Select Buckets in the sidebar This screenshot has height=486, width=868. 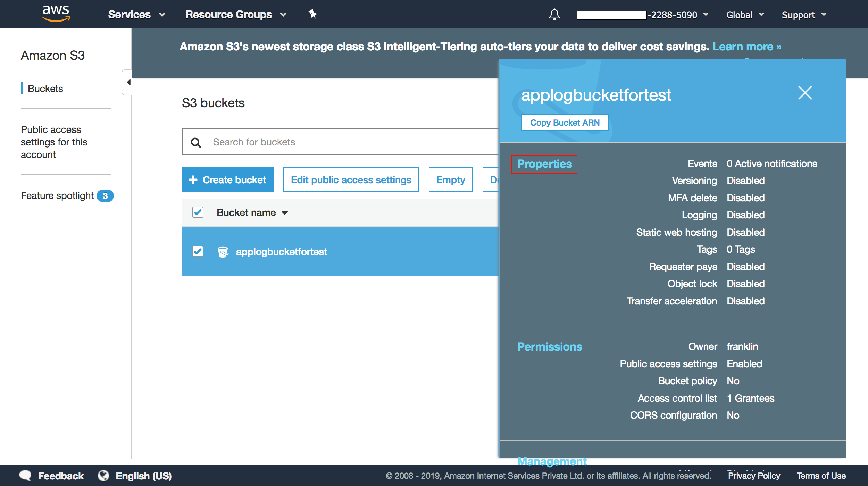tap(45, 89)
